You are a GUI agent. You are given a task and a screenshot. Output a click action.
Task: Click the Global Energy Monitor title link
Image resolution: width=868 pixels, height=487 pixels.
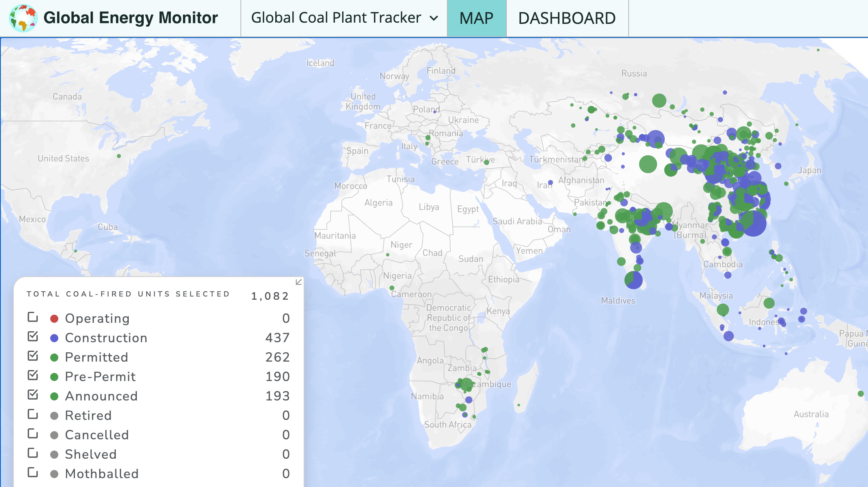click(x=130, y=18)
